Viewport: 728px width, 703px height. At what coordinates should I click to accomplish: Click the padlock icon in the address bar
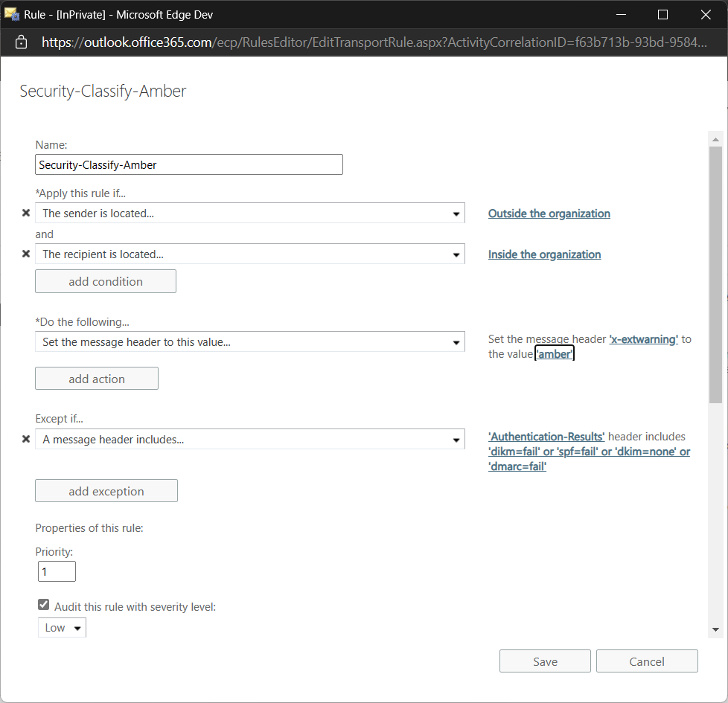(20, 42)
